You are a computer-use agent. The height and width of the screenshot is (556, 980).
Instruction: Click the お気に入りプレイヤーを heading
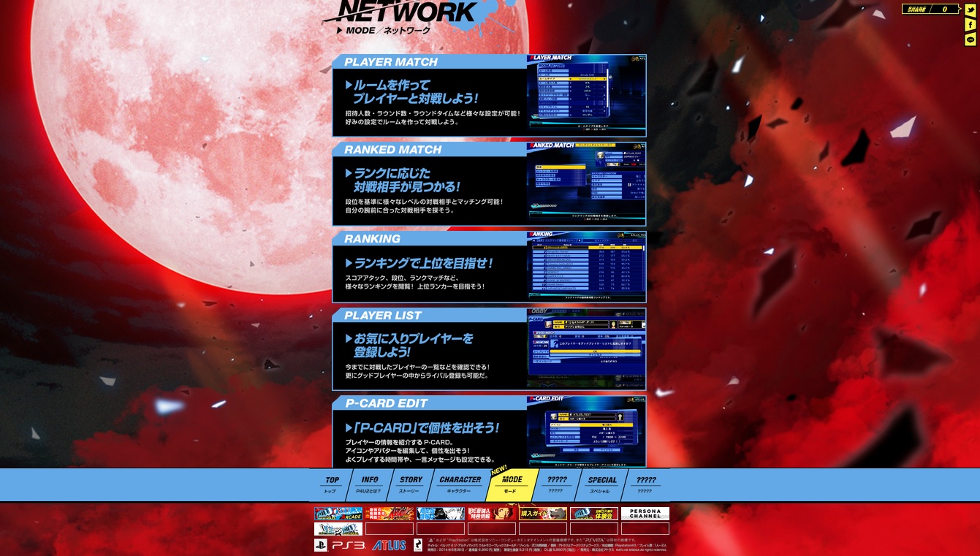[x=409, y=346]
